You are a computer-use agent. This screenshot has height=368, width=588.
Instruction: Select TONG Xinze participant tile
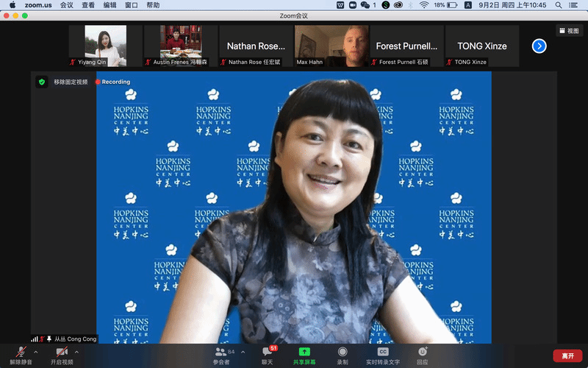click(482, 46)
